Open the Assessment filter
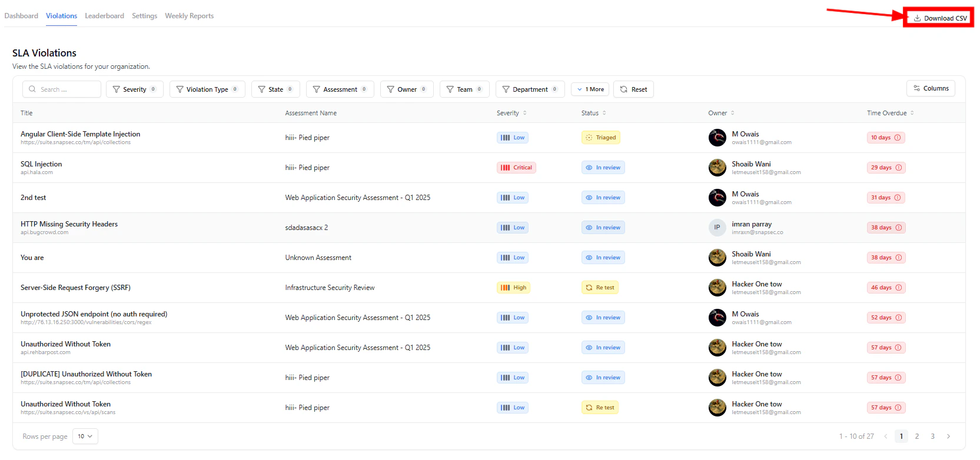Image resolution: width=980 pixels, height=460 pixels. pos(340,89)
